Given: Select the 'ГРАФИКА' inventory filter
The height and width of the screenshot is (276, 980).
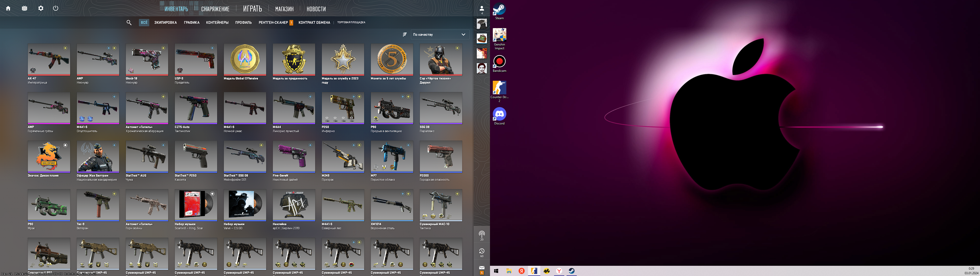Looking at the screenshot, I should coord(192,22).
